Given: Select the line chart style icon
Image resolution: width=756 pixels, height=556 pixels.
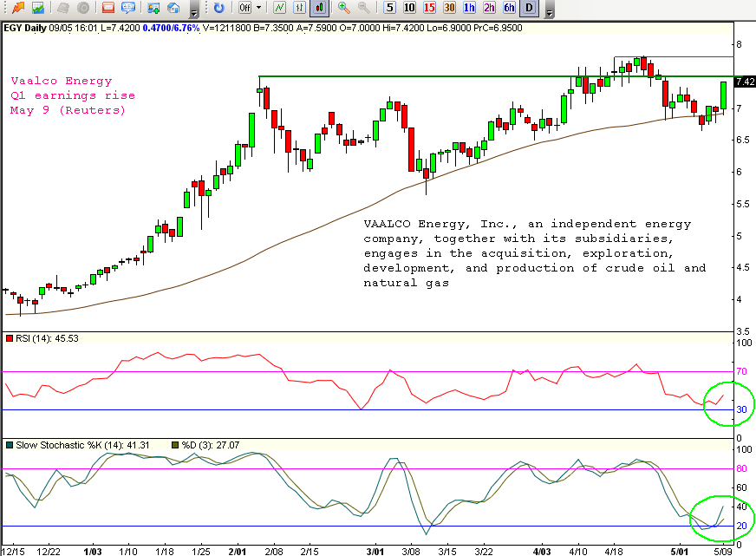Looking at the screenshot, I should pyautogui.click(x=279, y=9).
